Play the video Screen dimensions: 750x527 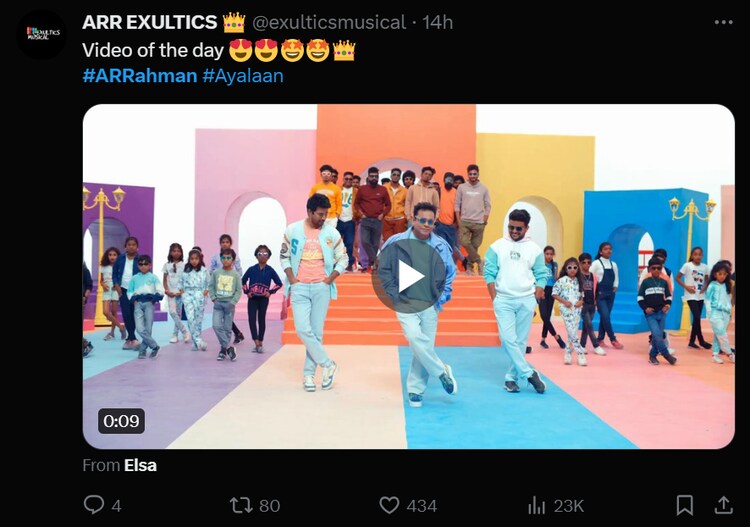click(408, 276)
